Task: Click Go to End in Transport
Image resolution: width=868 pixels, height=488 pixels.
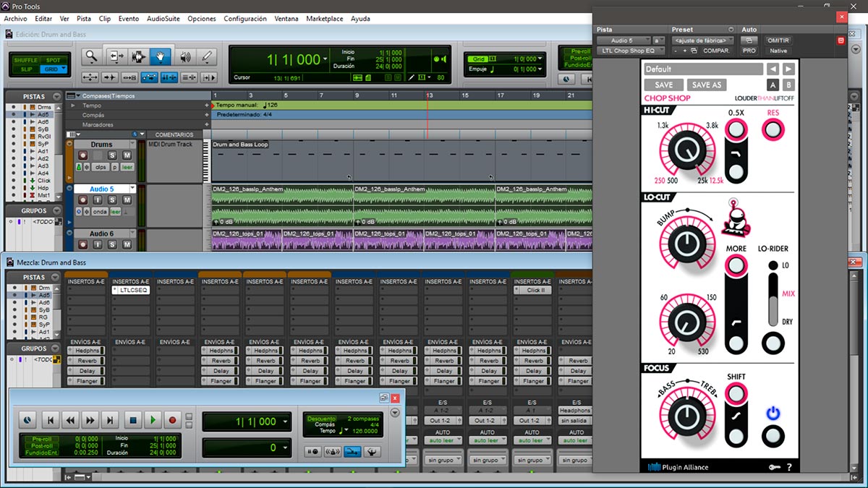Action: (x=110, y=419)
